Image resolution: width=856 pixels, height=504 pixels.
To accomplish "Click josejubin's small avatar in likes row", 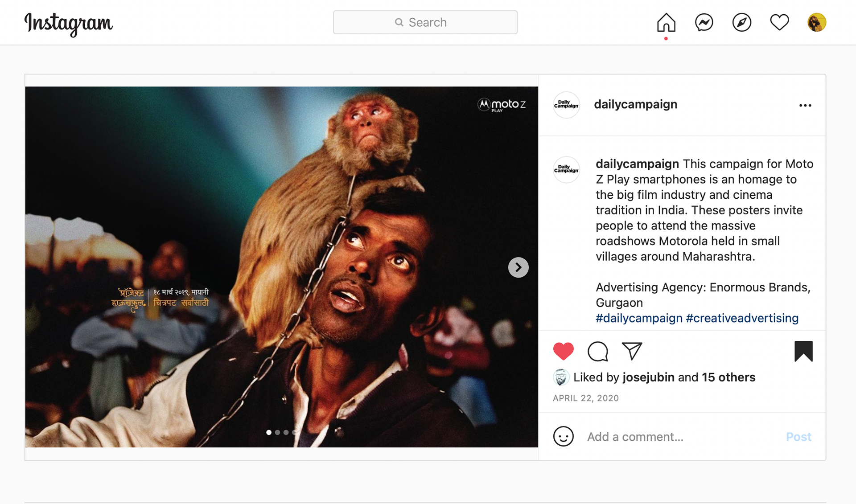I will [561, 377].
